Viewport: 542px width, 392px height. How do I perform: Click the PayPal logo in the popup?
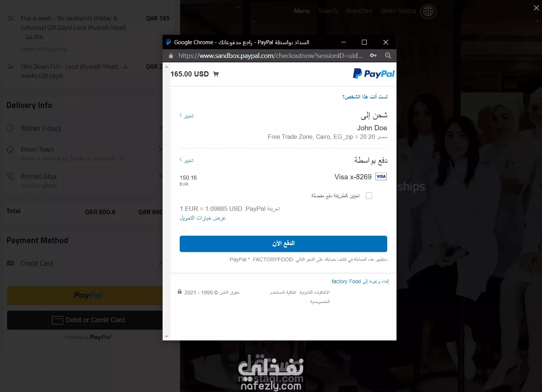pyautogui.click(x=373, y=73)
